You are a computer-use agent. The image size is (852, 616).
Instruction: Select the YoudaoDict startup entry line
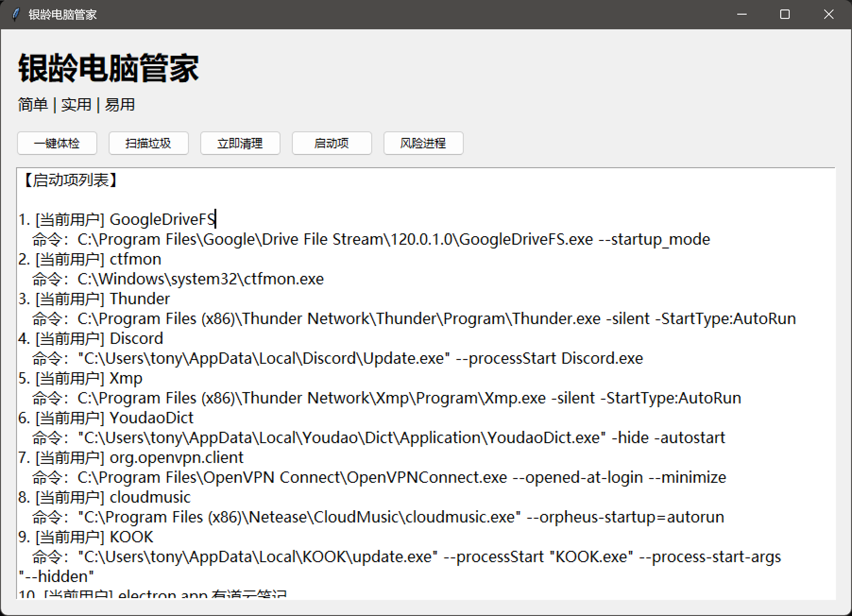point(106,418)
